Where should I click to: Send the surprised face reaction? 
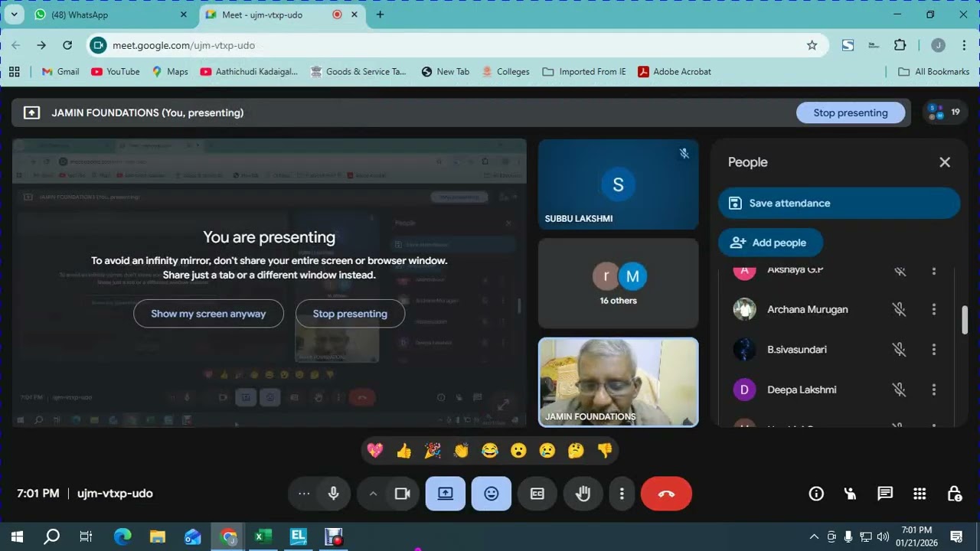click(518, 451)
